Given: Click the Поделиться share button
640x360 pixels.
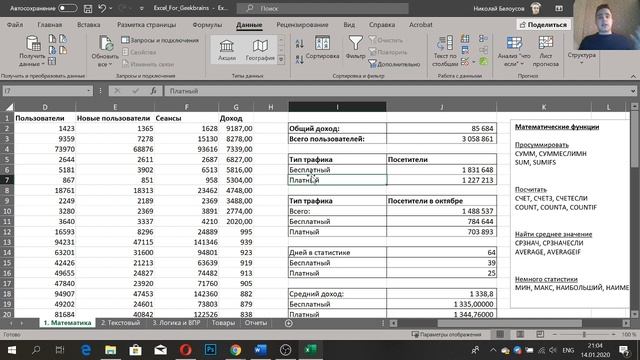Looking at the screenshot, I should tap(543, 24).
